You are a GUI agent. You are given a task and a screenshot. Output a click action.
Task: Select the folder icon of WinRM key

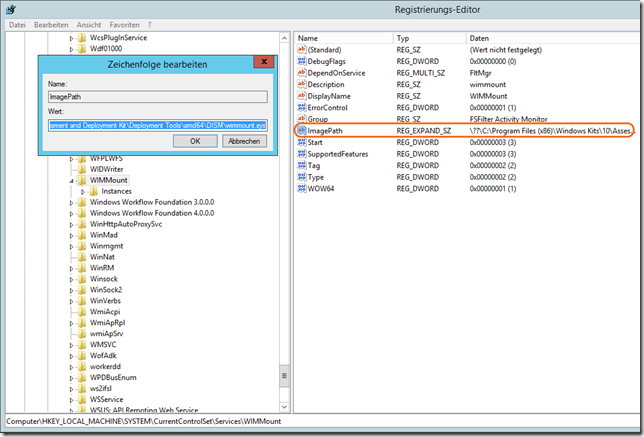pos(83,268)
